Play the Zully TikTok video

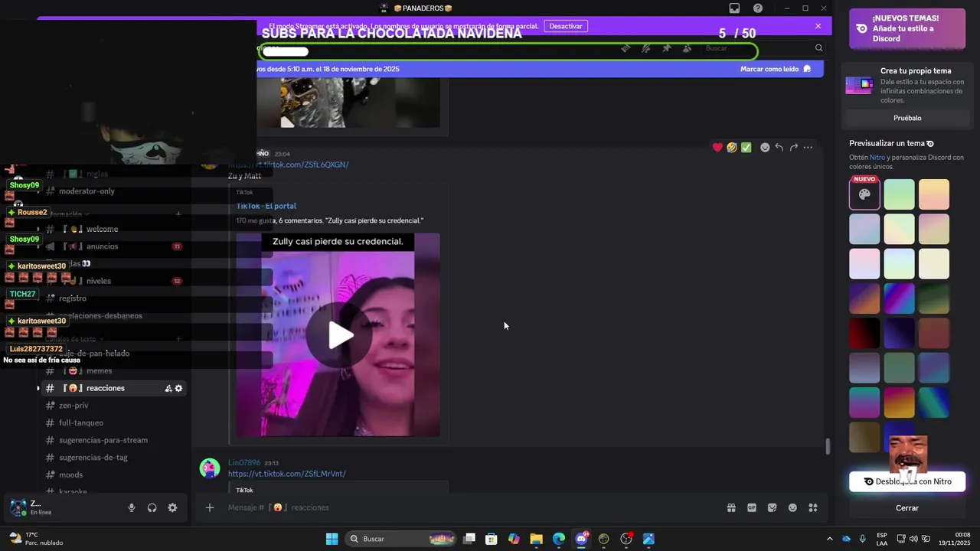click(341, 334)
